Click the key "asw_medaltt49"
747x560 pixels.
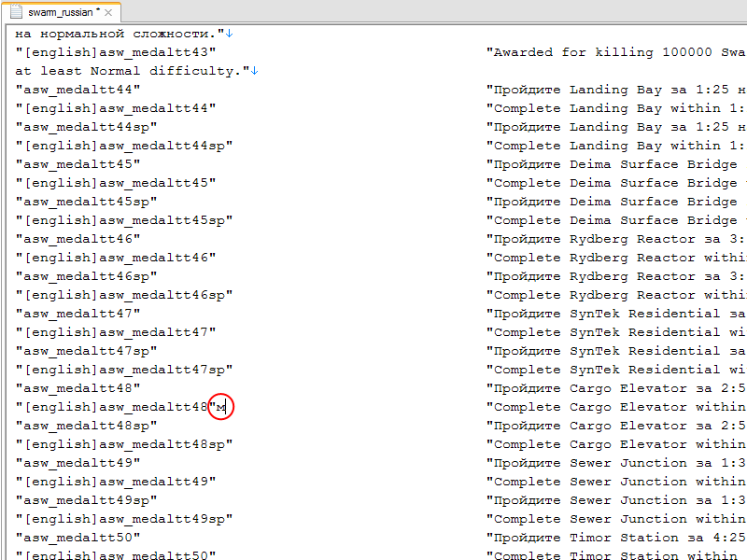[78, 463]
